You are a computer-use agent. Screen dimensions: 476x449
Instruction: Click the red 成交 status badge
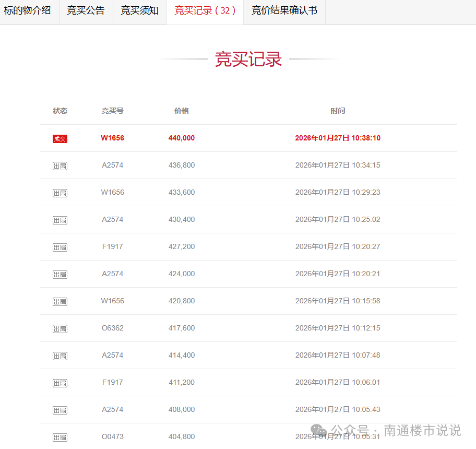point(60,139)
